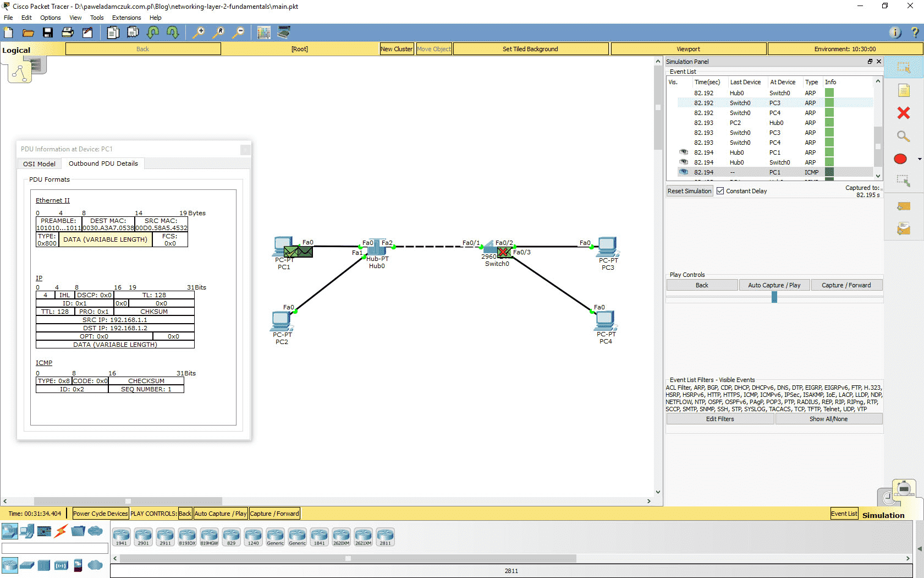Click the Reset Simulation button
Image resolution: width=924 pixels, height=578 pixels.
(x=689, y=190)
